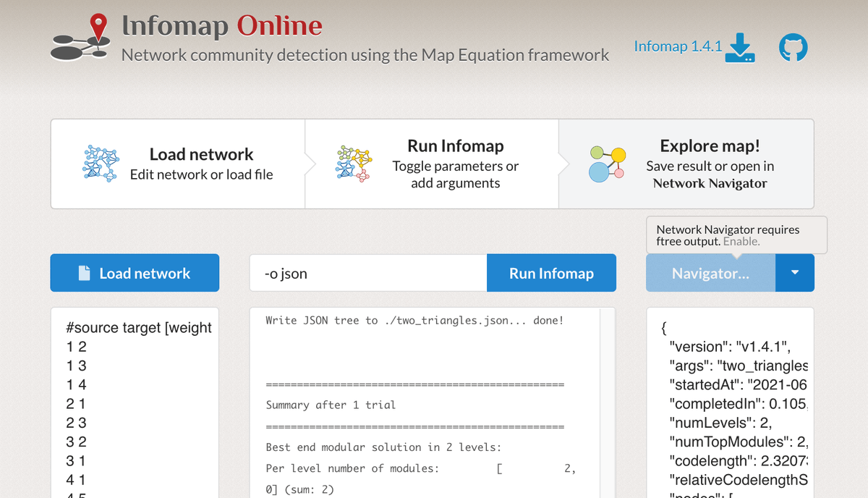Expand the Navigator dropdown arrow
Viewport: 868px width, 498px height.
[x=795, y=273]
